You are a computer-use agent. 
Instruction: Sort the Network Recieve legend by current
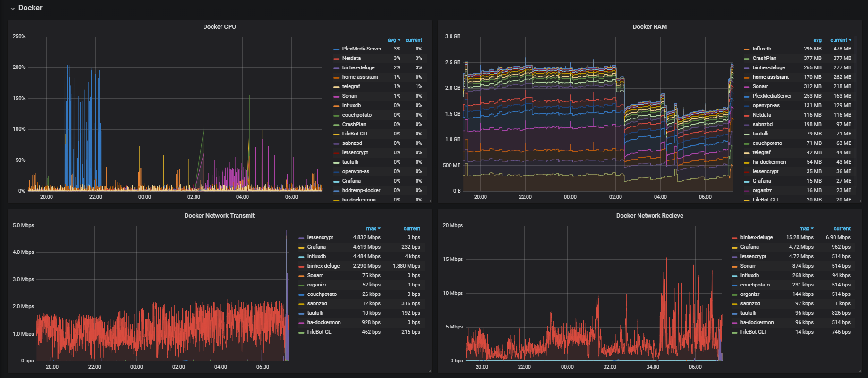tap(842, 229)
